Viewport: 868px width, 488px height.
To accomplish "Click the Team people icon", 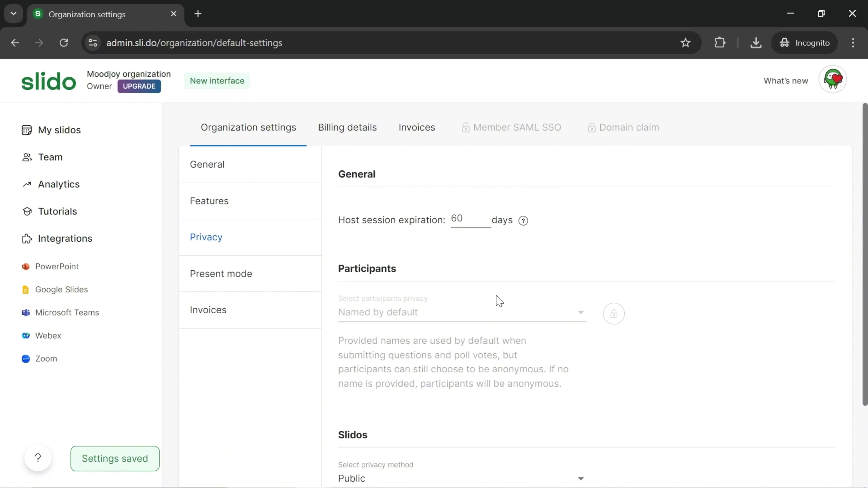I will tap(27, 157).
